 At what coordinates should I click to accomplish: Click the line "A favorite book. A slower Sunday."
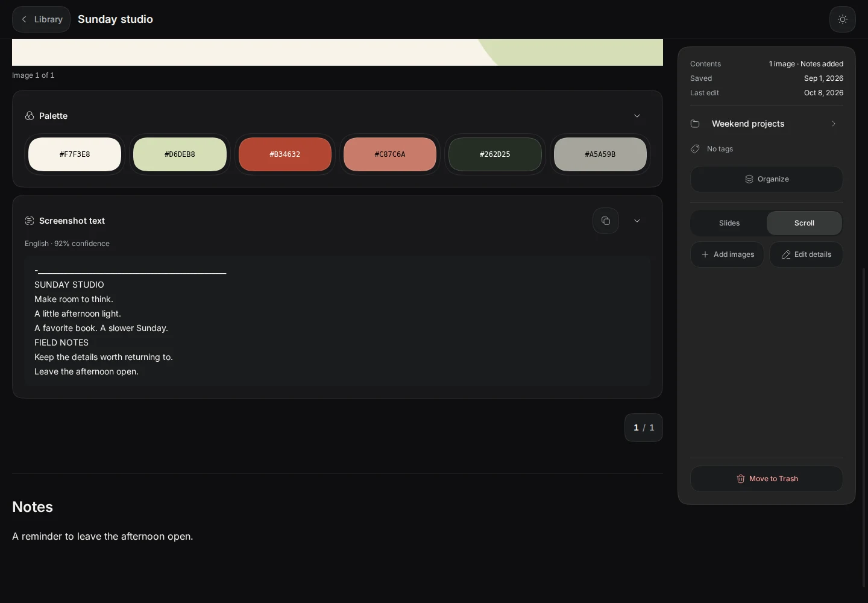pos(101,328)
